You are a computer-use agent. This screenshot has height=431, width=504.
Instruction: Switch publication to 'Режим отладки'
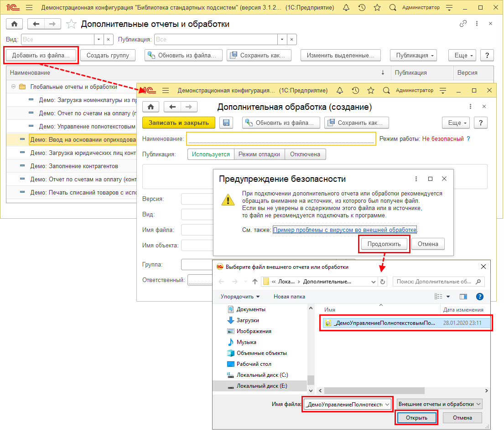[260, 154]
